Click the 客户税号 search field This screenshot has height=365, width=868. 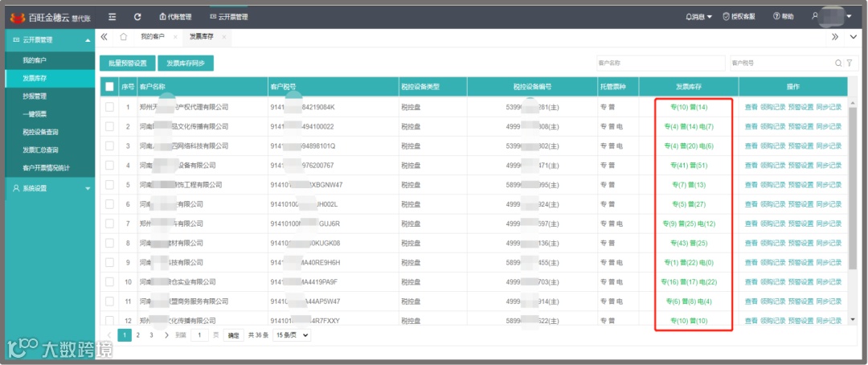pyautogui.click(x=781, y=64)
